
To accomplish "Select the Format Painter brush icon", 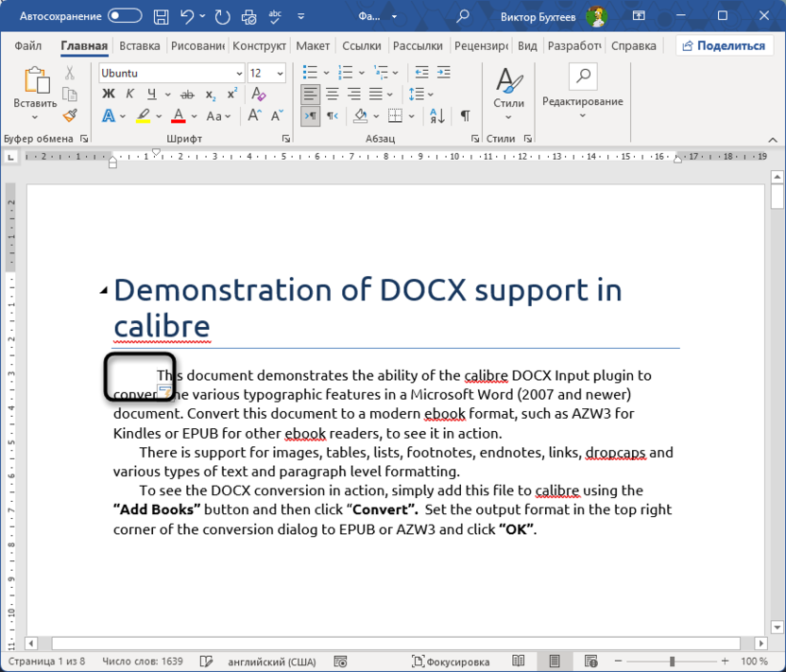I will coord(70,115).
